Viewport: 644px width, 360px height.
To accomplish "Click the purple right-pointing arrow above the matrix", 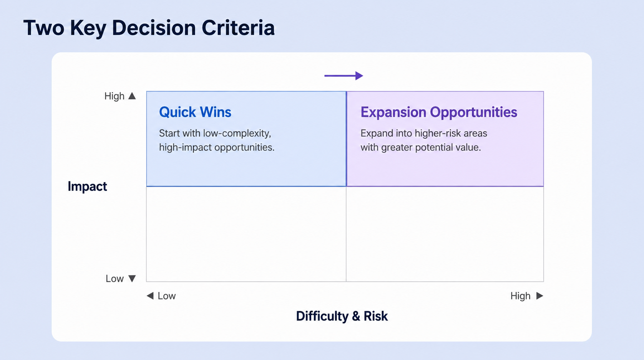I will click(344, 76).
